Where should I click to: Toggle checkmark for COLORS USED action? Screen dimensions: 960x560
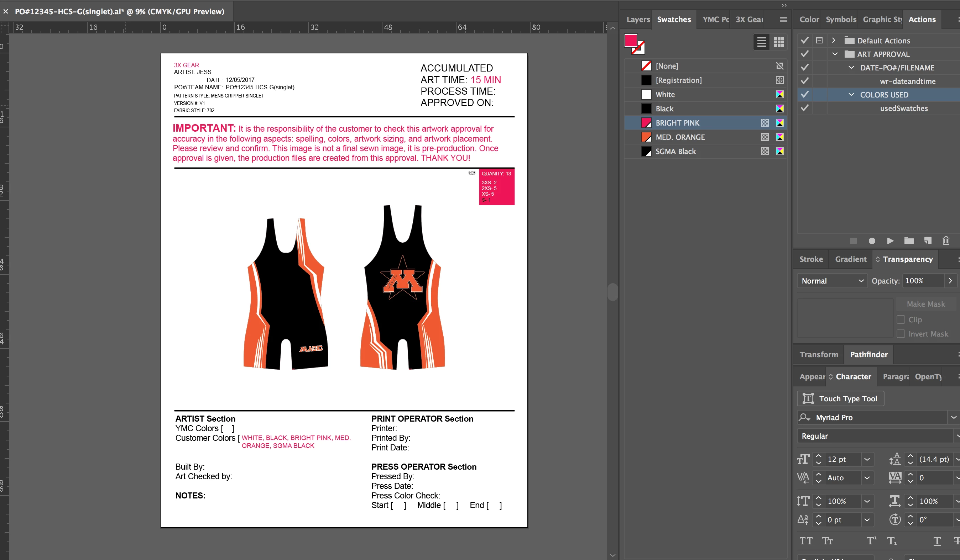coord(805,94)
